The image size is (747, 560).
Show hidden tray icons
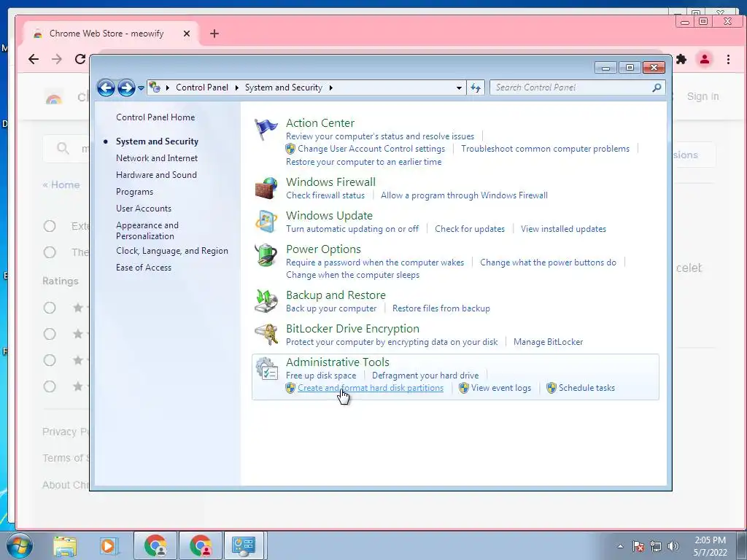[x=620, y=546]
